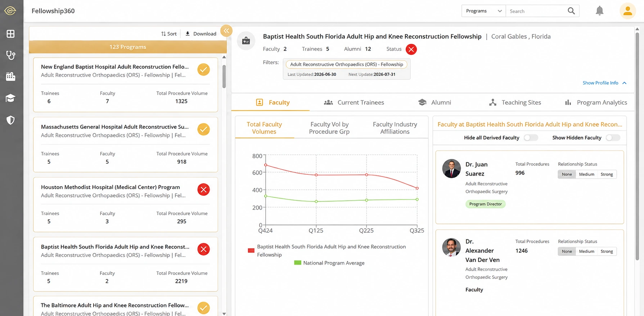
Task: Set Dr. Van Der Ven relationship to Medium
Action: (x=586, y=251)
